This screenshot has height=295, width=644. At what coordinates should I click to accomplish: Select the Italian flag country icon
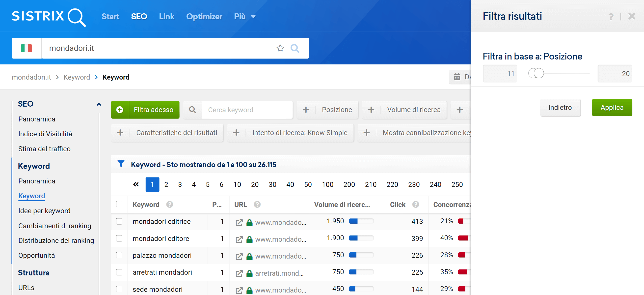point(26,48)
